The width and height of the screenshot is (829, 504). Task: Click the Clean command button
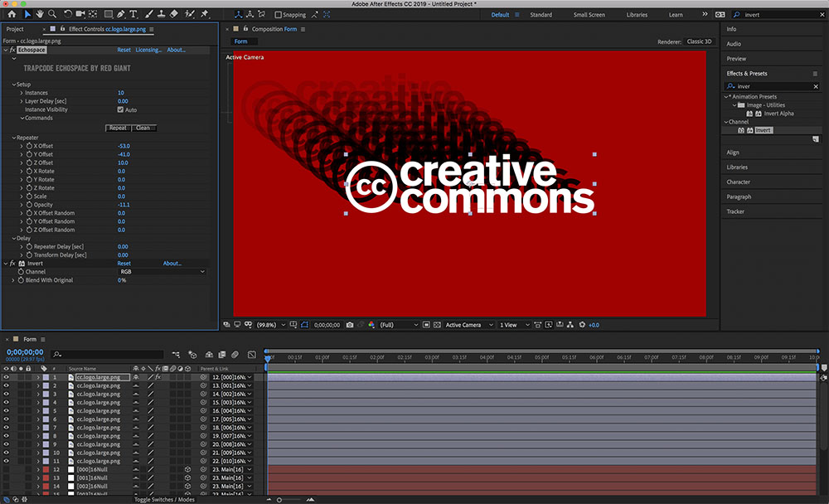click(x=143, y=128)
